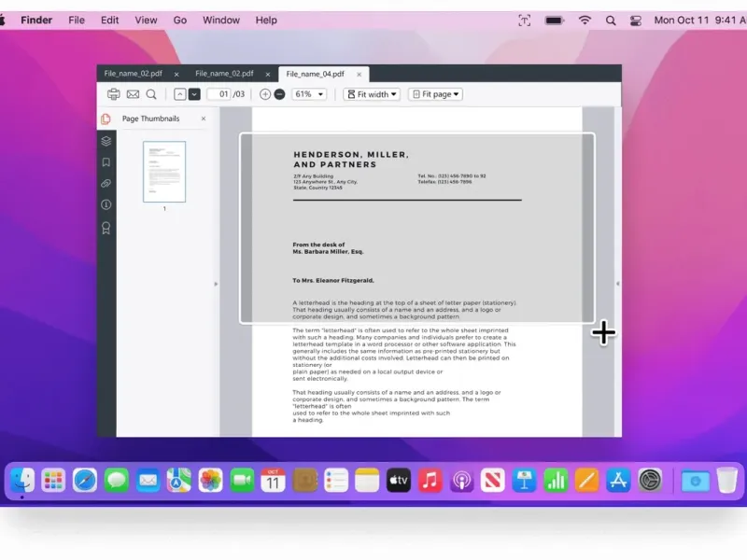Open Calendar from the Dock
The image size is (747, 560).
pyautogui.click(x=273, y=480)
